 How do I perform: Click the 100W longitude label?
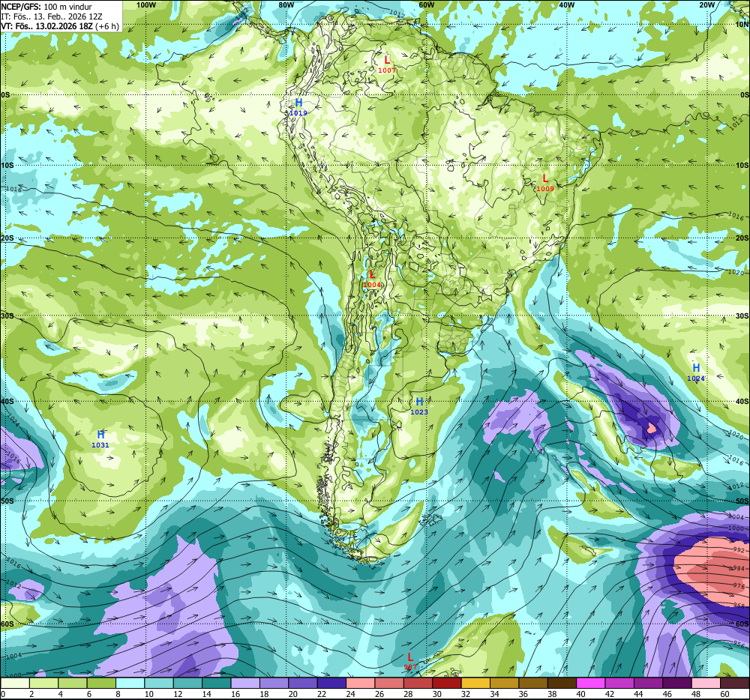point(146,4)
